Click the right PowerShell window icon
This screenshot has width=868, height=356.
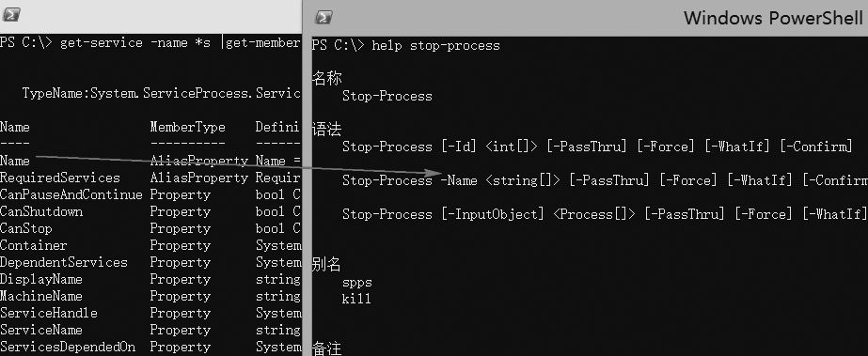click(324, 18)
